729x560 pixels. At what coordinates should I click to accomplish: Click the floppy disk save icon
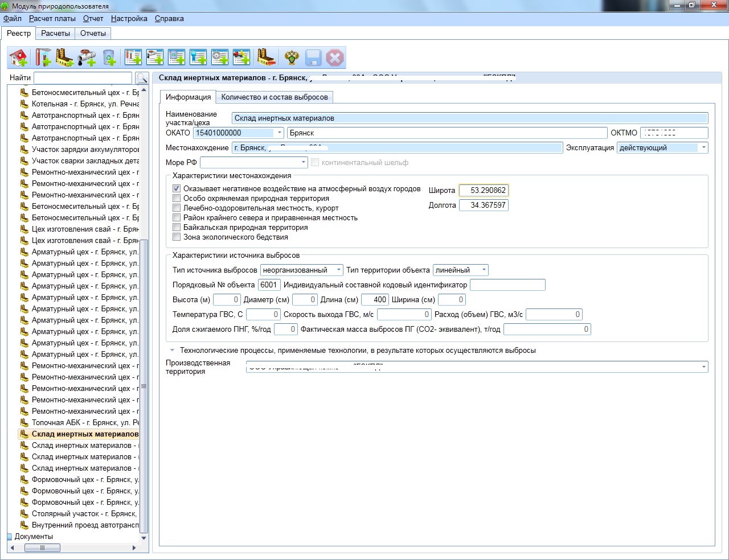(x=313, y=57)
